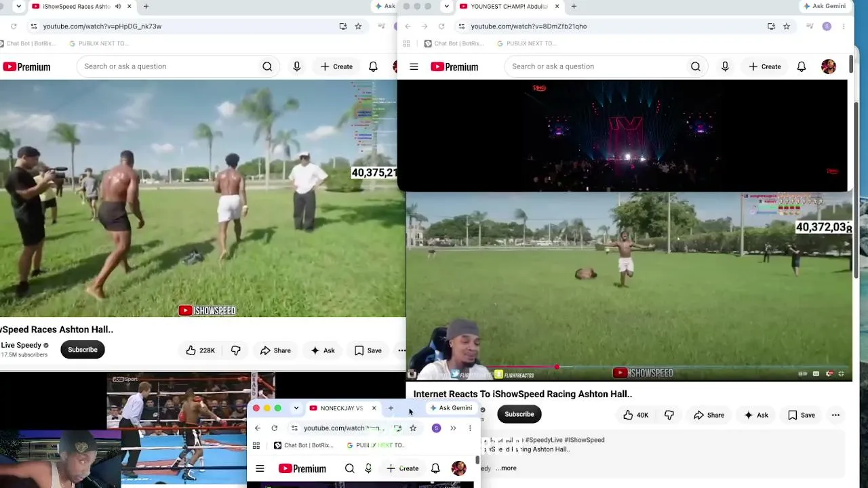Bookmark the page in the left window
Viewport: 868px width, 488px height.
(358, 26)
